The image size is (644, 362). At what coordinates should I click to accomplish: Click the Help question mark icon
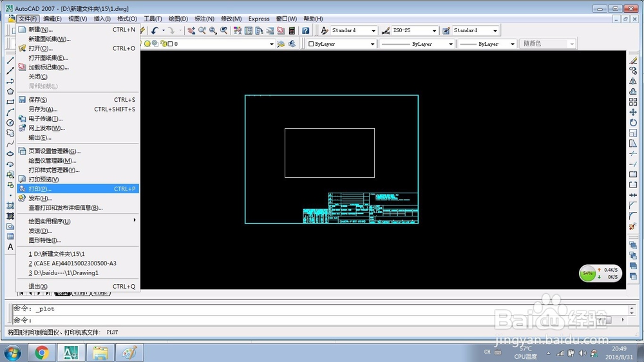point(305,30)
